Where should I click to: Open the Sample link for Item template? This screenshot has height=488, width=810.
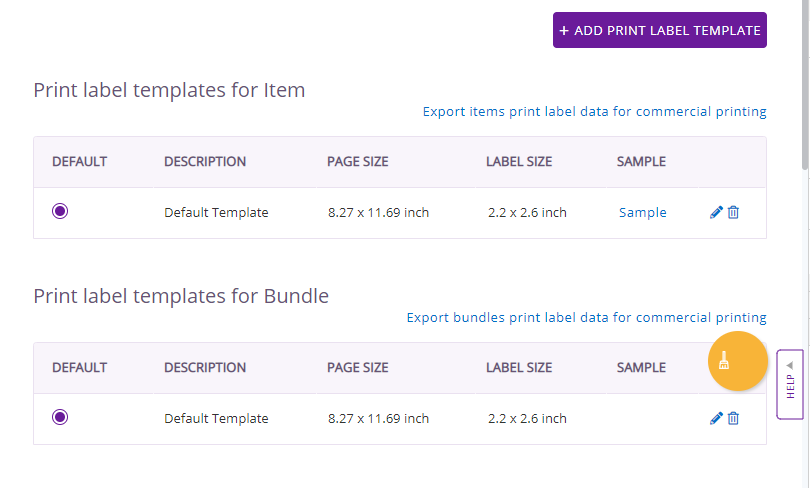(x=643, y=212)
